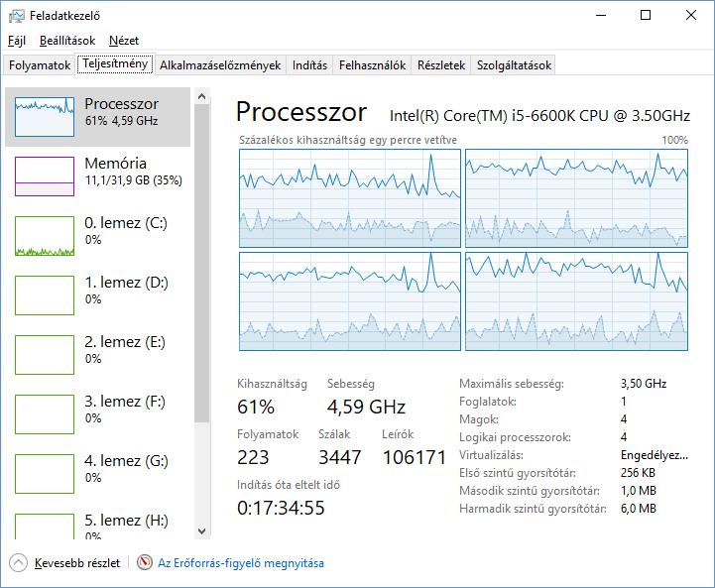The image size is (715, 588).
Task: Switch to the Folyamatok tab
Action: coord(40,65)
